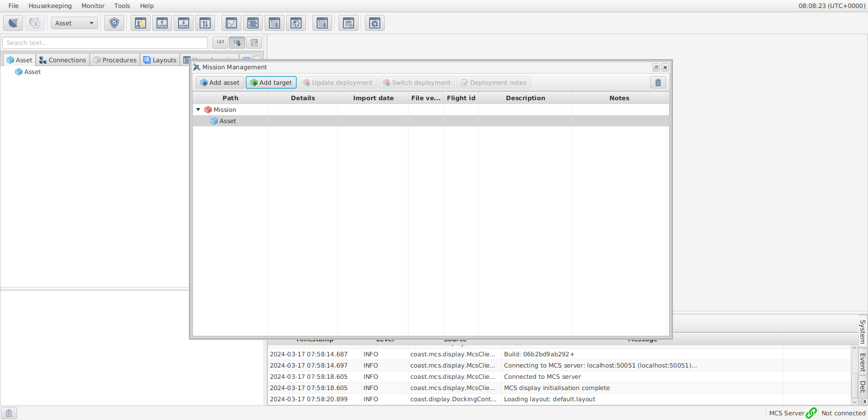Click trash icon in Mission Management
The image size is (868, 420).
658,82
